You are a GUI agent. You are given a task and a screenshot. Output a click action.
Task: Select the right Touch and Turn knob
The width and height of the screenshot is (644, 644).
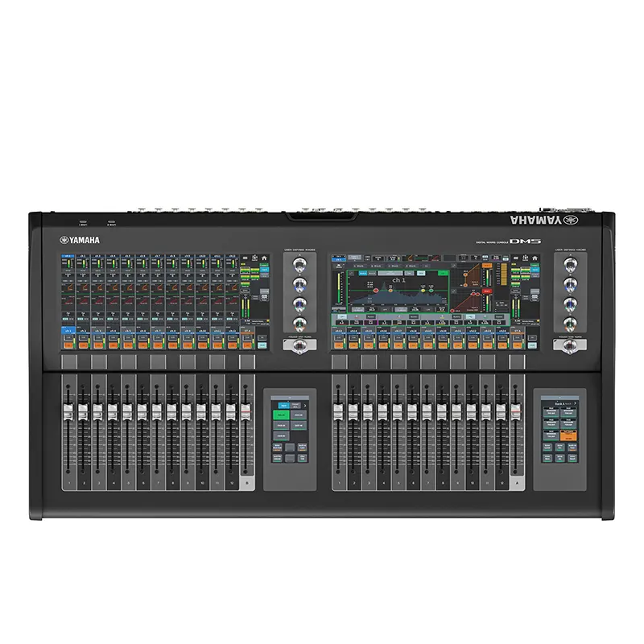(x=570, y=347)
